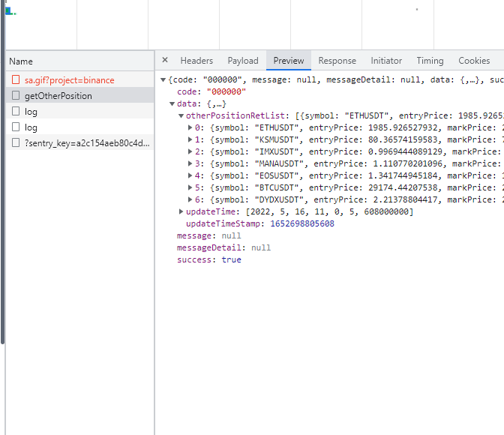
Task: Expand item 3 MANAUSDT entry
Action: pos(190,163)
